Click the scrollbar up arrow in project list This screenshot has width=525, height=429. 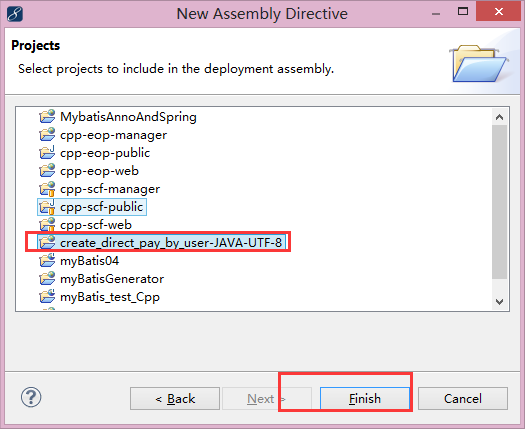pyautogui.click(x=500, y=117)
